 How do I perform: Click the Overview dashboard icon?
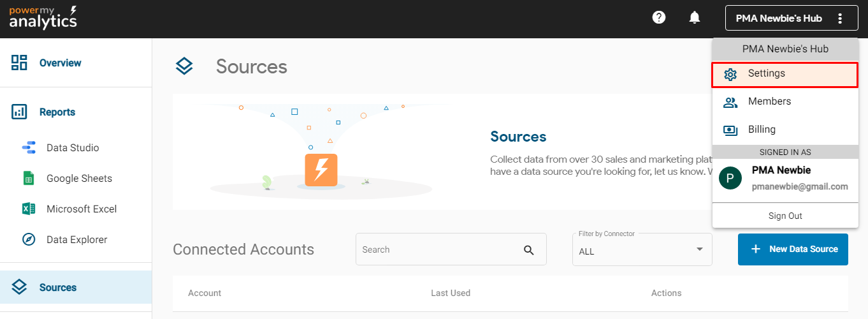coord(19,63)
